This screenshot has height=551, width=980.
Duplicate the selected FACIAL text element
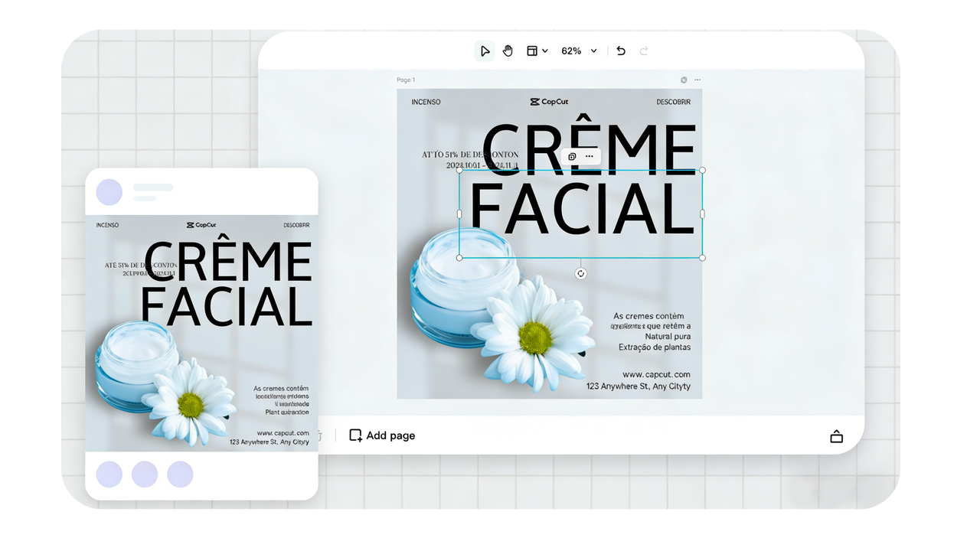(x=572, y=156)
